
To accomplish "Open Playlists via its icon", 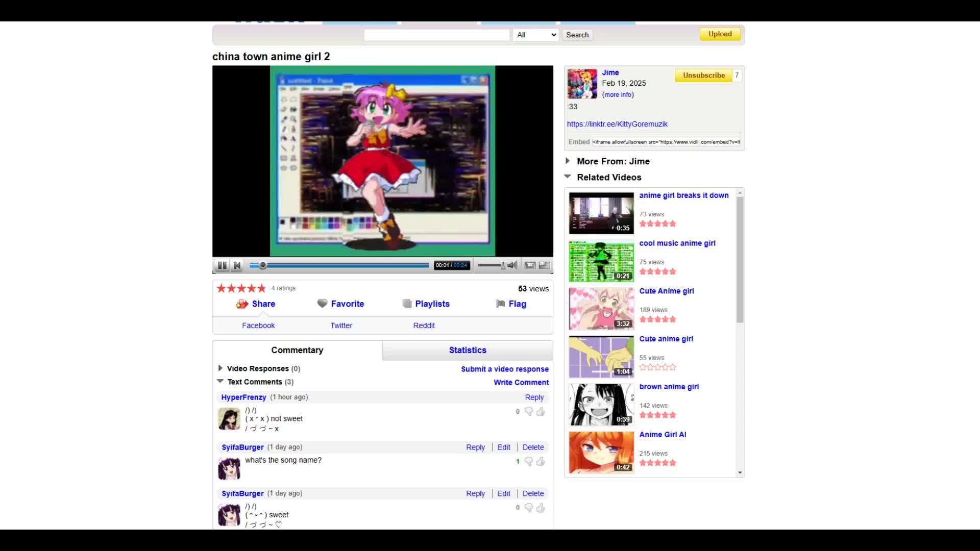I will click(x=407, y=304).
